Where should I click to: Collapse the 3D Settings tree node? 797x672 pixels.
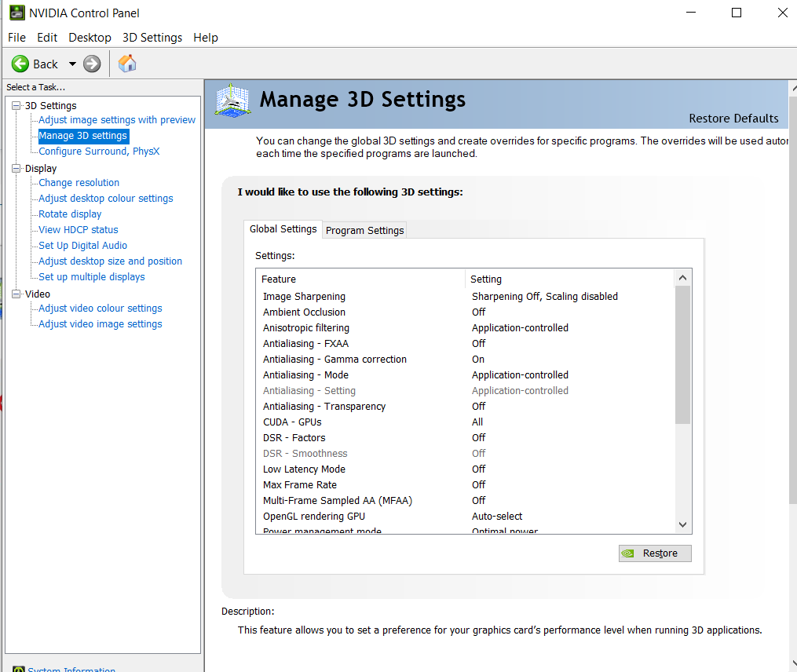point(16,106)
